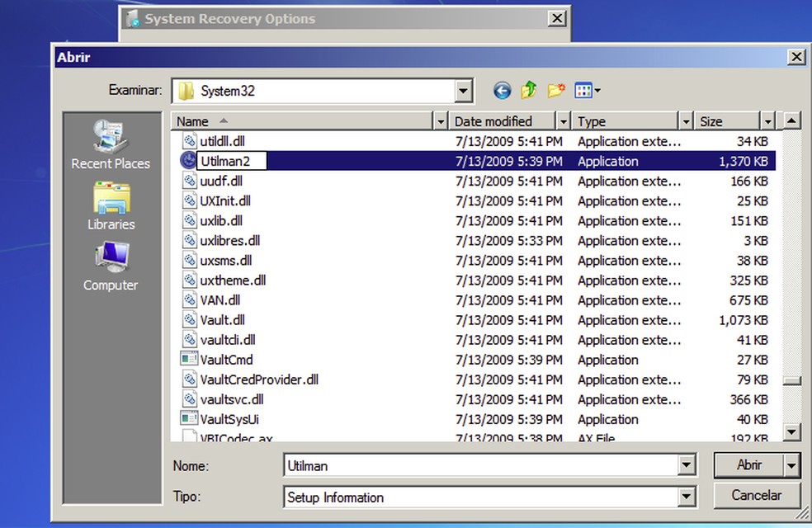Go up one folder level
The image size is (812, 528).
[x=529, y=91]
